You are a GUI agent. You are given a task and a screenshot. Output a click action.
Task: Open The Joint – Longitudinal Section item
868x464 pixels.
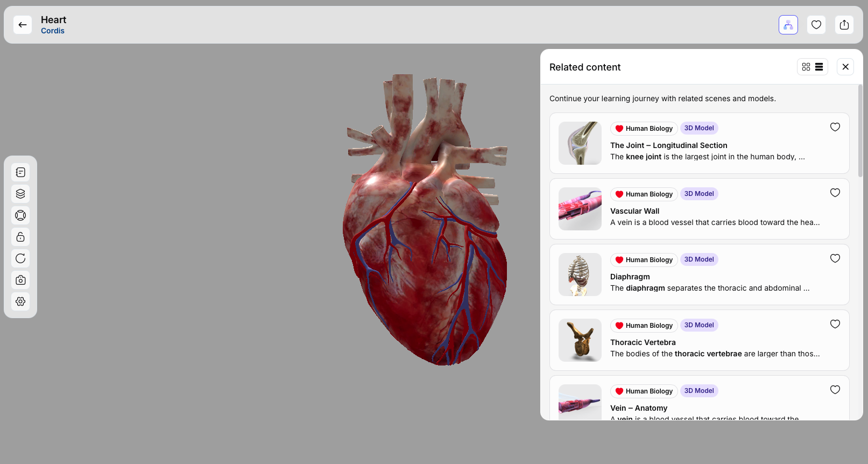click(668, 145)
